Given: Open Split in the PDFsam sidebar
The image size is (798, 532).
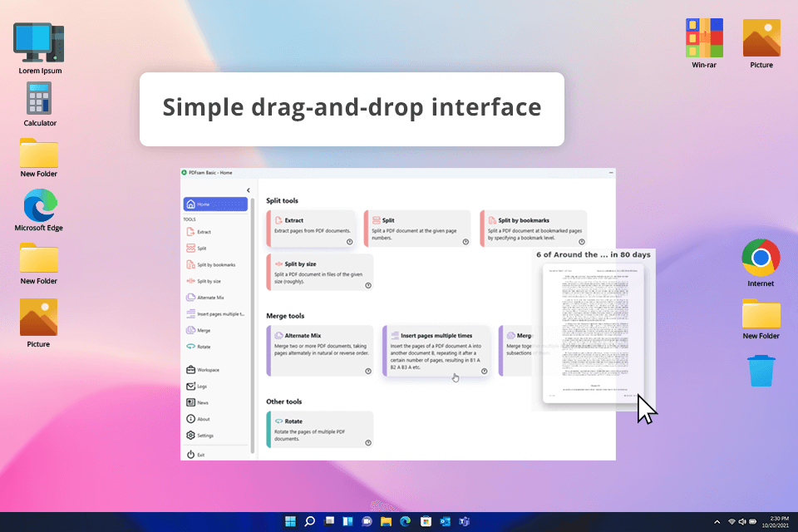Looking at the screenshot, I should pyautogui.click(x=215, y=248).
